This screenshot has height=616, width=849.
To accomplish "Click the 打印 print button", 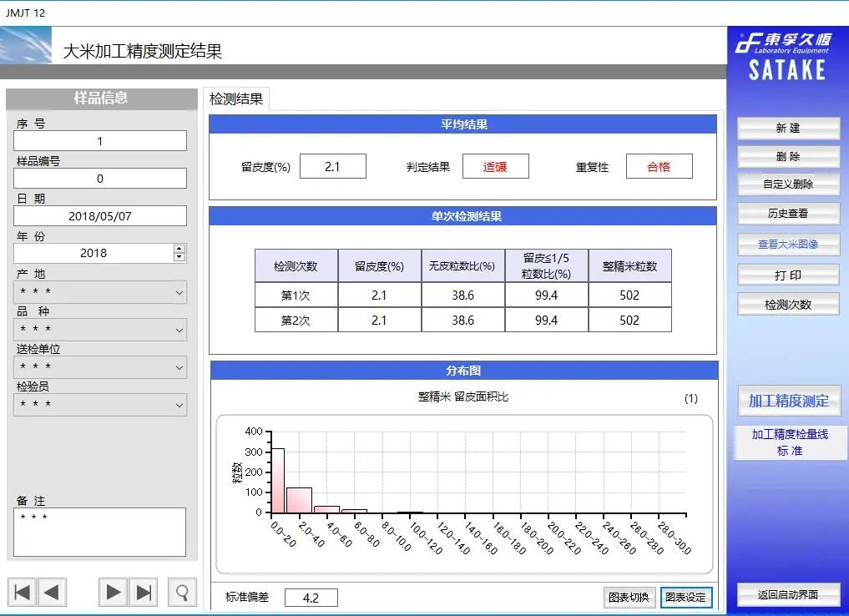I will [x=788, y=275].
